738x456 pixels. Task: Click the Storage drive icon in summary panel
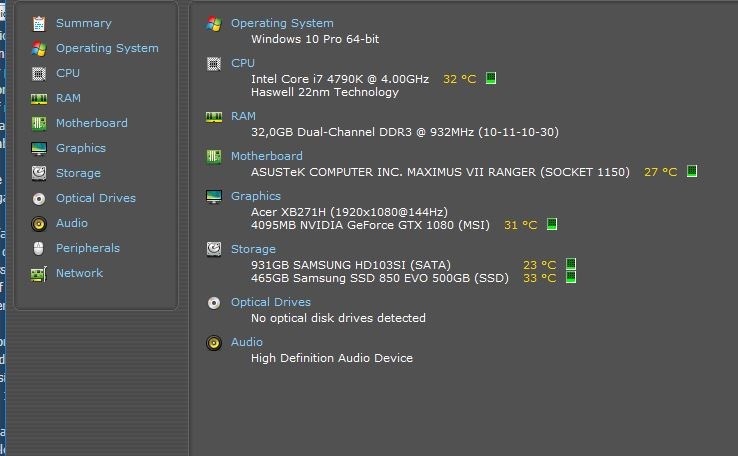214,249
